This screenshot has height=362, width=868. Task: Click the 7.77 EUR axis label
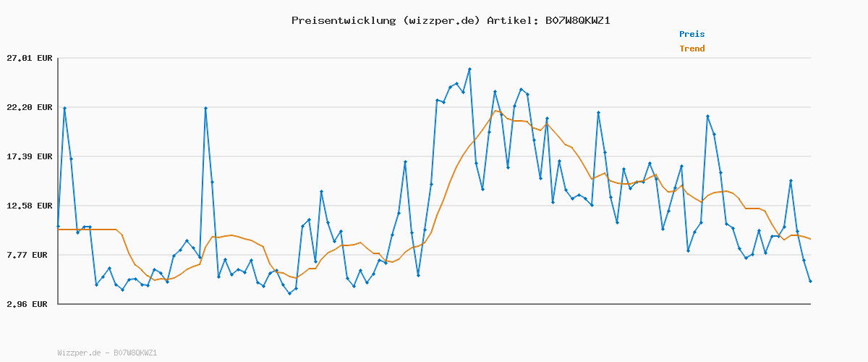30,255
